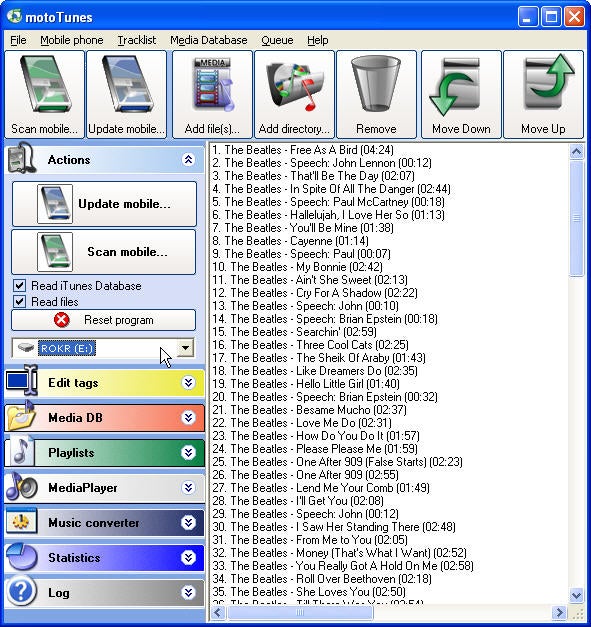Select track 34 Roll Over Beethoven
The width and height of the screenshot is (591, 627).
(322, 579)
